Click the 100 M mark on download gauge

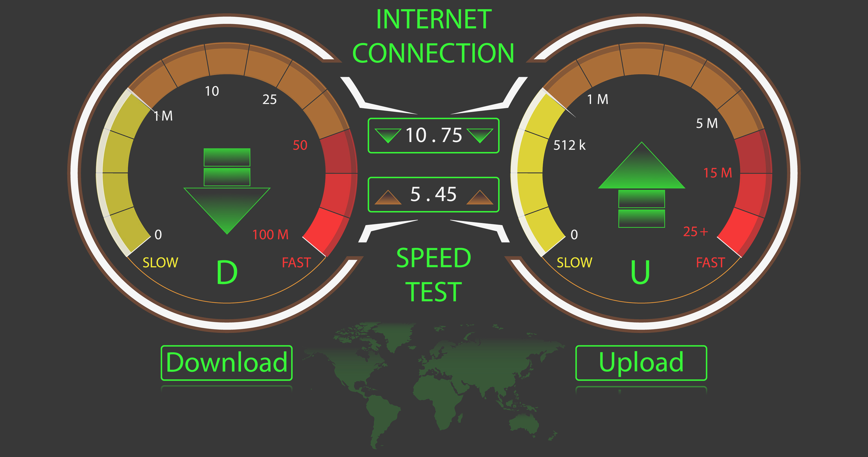click(270, 235)
